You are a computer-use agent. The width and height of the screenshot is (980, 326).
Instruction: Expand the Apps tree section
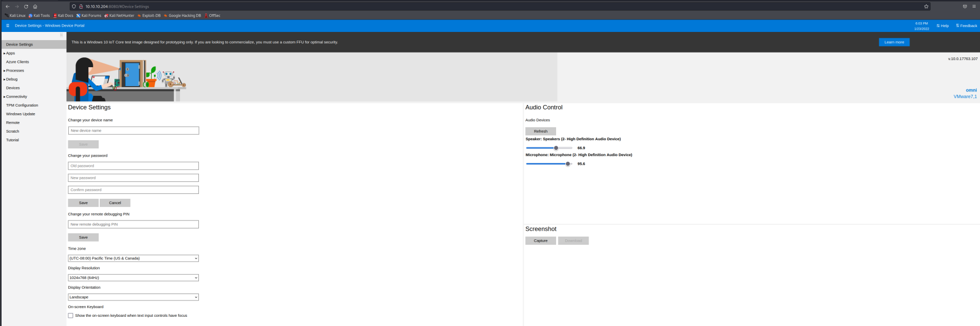click(10, 53)
